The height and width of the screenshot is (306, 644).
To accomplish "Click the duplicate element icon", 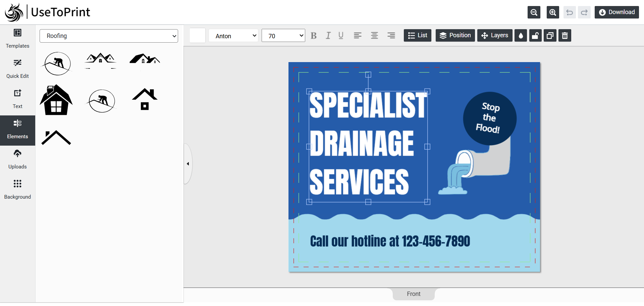I will [x=550, y=36].
